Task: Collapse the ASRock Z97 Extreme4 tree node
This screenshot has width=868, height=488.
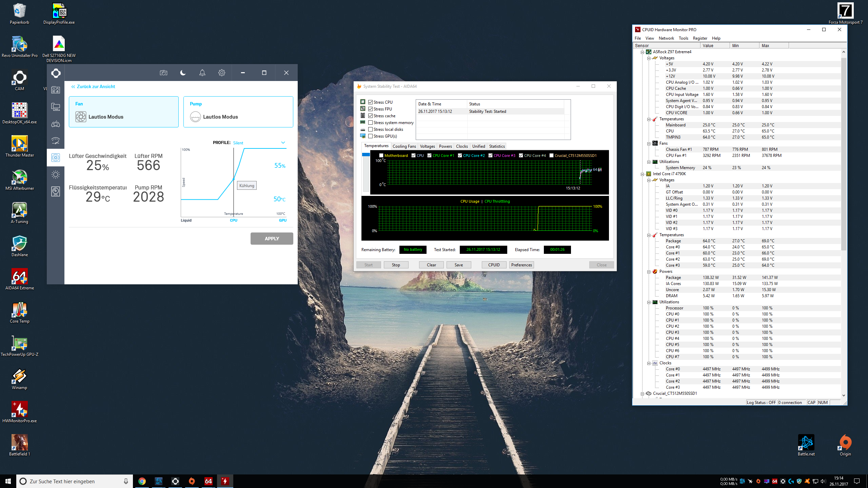Action: pyautogui.click(x=642, y=52)
